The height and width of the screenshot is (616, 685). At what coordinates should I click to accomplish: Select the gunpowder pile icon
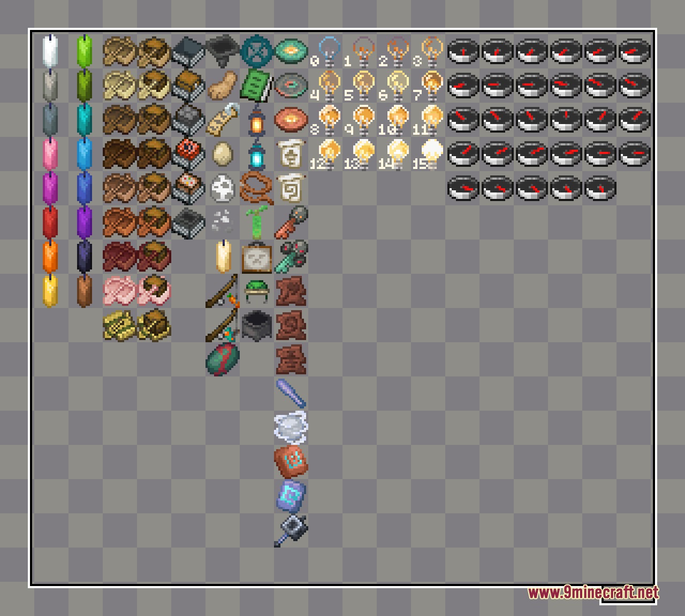[x=223, y=221]
